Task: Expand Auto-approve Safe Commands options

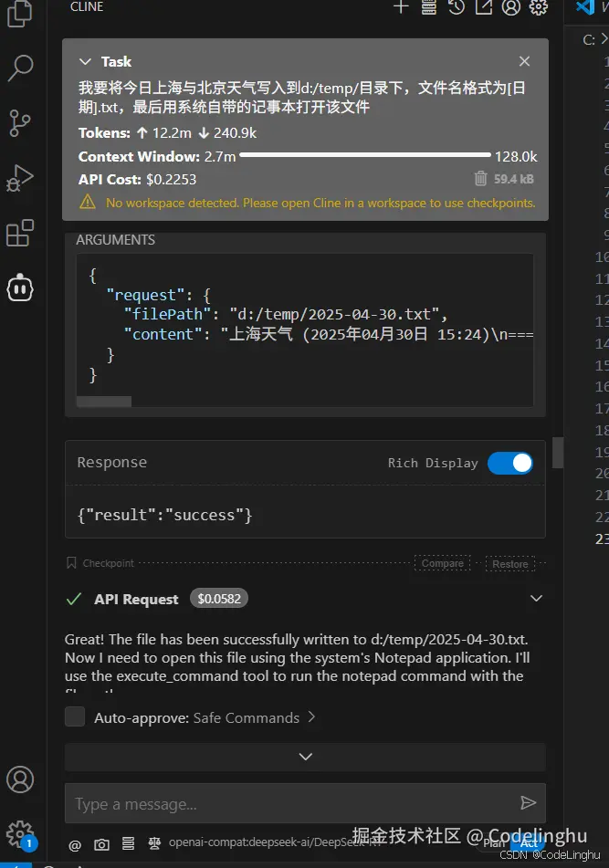Action: 311,717
